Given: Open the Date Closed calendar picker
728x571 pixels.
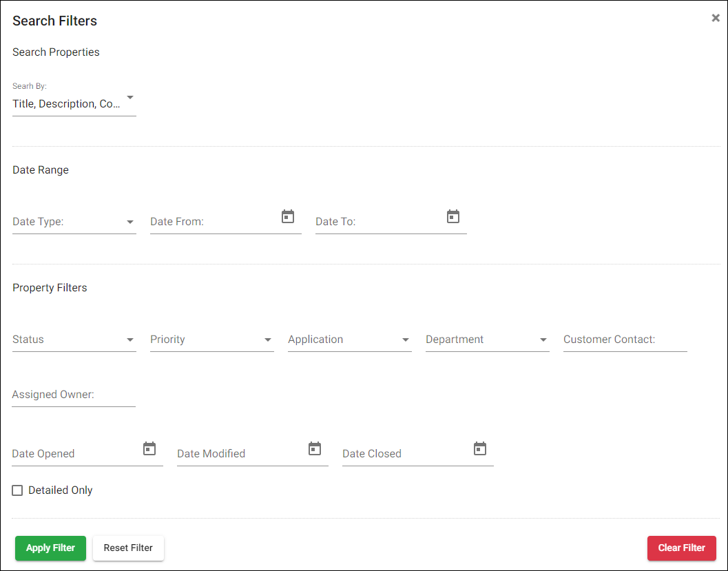Looking at the screenshot, I should click(x=480, y=448).
